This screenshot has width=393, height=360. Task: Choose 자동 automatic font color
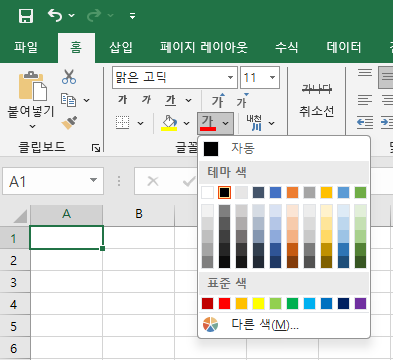point(284,149)
